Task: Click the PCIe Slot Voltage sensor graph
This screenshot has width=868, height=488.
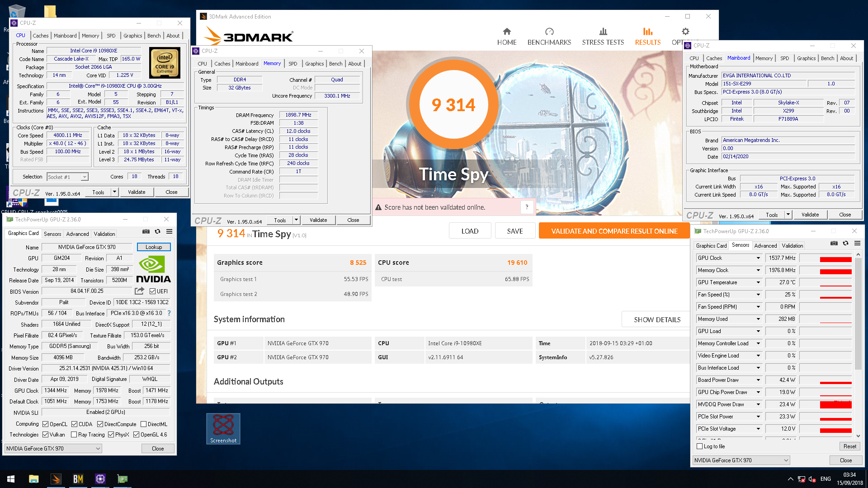Action: click(826, 429)
